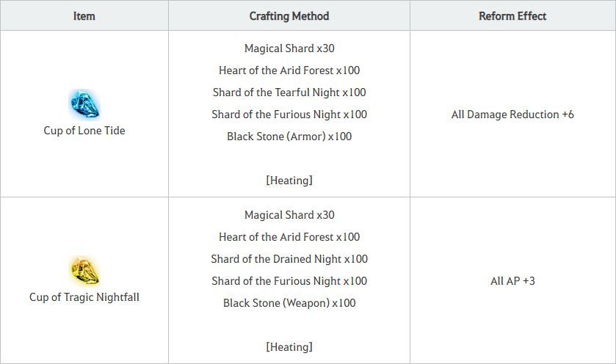Click Black Stone (Weapon) x100 text

(x=289, y=303)
